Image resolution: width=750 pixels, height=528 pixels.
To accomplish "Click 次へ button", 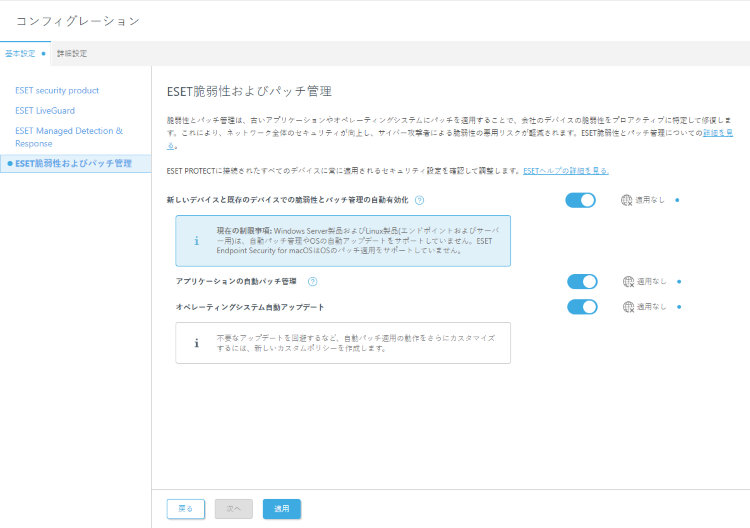I will click(233, 509).
